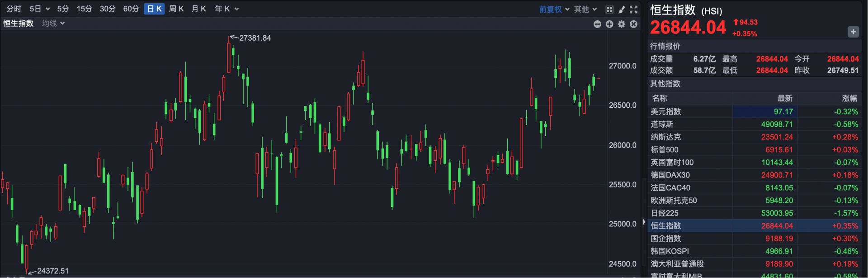The width and height of the screenshot is (868, 278).
Task: Switch to 15分 chart interval
Action: click(x=84, y=9)
